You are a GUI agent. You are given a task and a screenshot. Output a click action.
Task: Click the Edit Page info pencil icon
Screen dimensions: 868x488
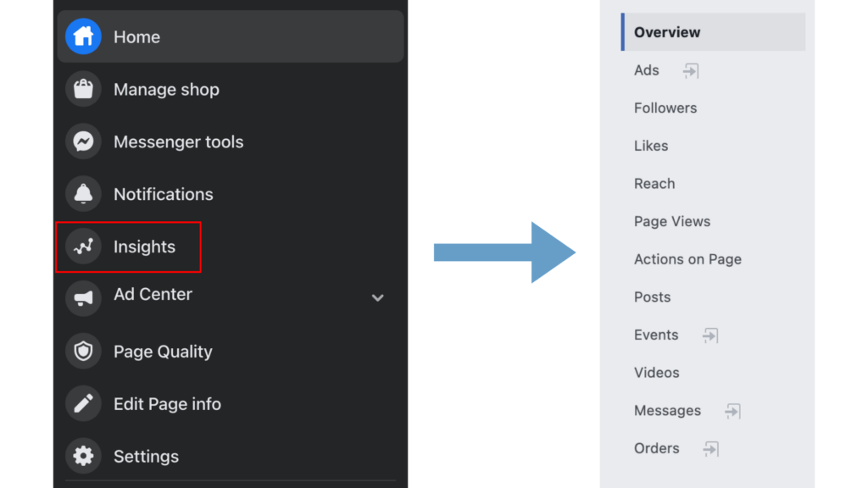(x=83, y=403)
